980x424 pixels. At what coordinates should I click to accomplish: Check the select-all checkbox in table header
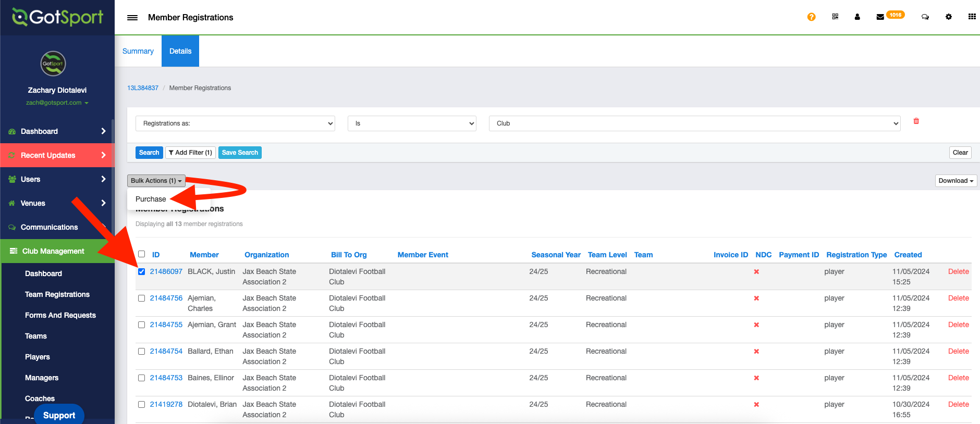click(141, 254)
